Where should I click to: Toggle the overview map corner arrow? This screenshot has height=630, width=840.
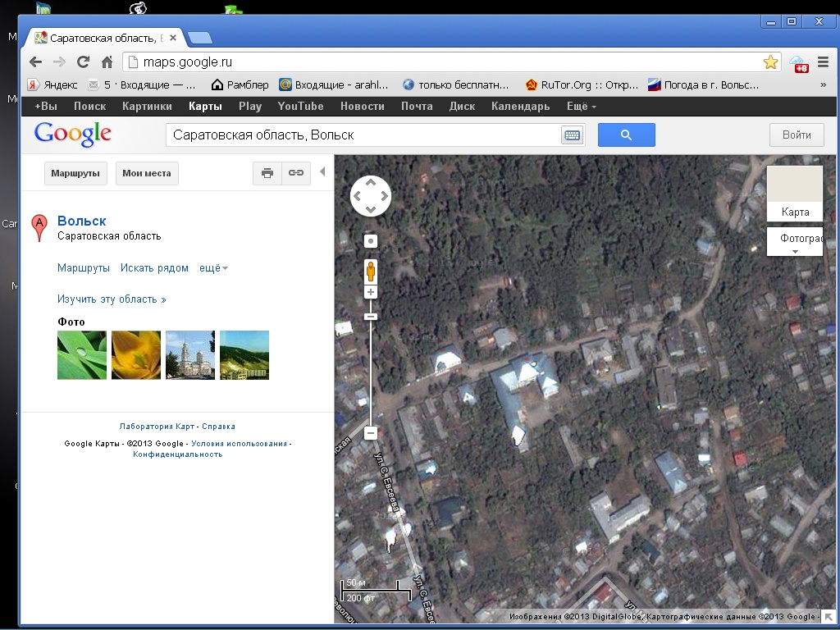829,616
